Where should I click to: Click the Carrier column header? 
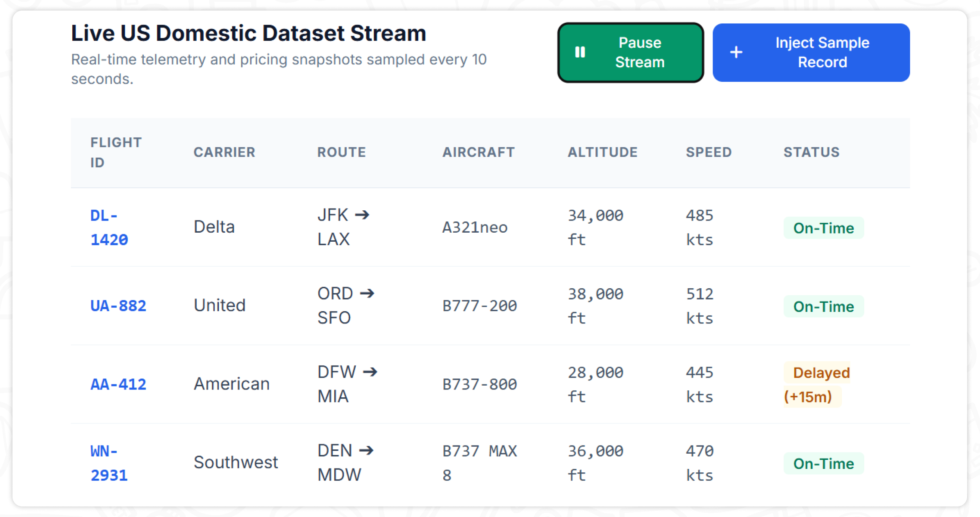coord(224,152)
